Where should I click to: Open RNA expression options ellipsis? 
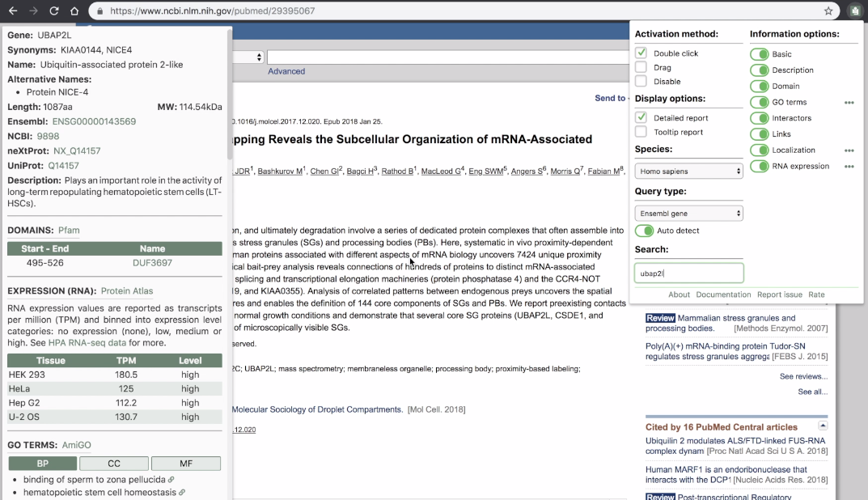coord(849,167)
